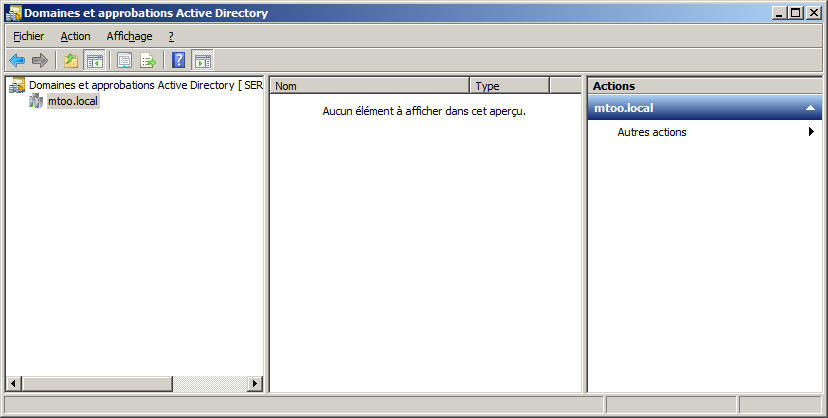
Task: Select the mtoo.local domain tree node
Action: pyautogui.click(x=73, y=101)
